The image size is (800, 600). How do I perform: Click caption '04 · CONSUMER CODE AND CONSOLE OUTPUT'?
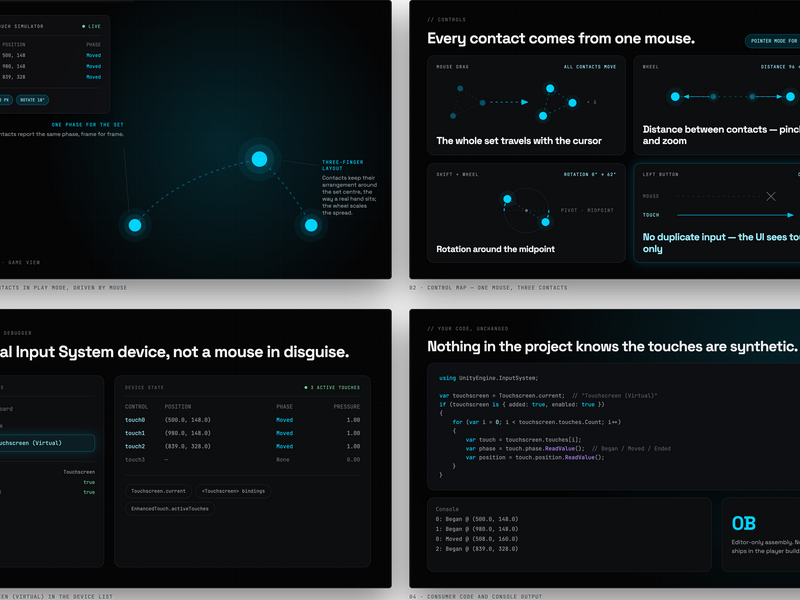point(475,596)
